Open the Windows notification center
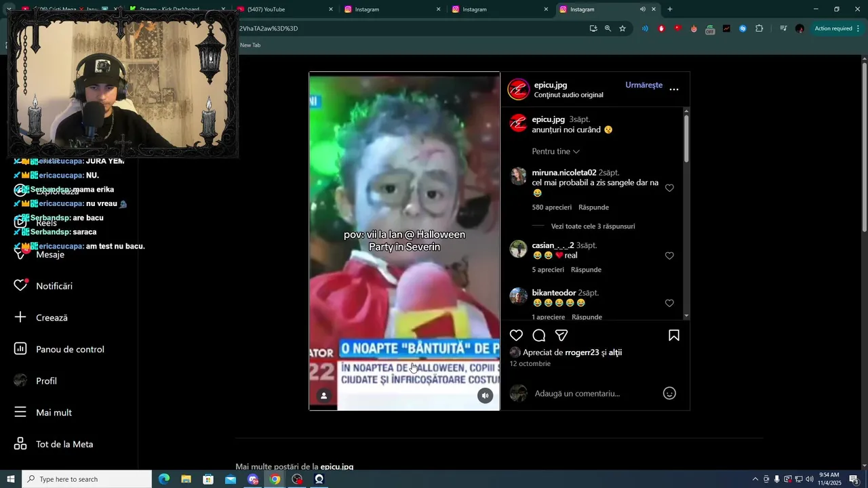 point(854,479)
